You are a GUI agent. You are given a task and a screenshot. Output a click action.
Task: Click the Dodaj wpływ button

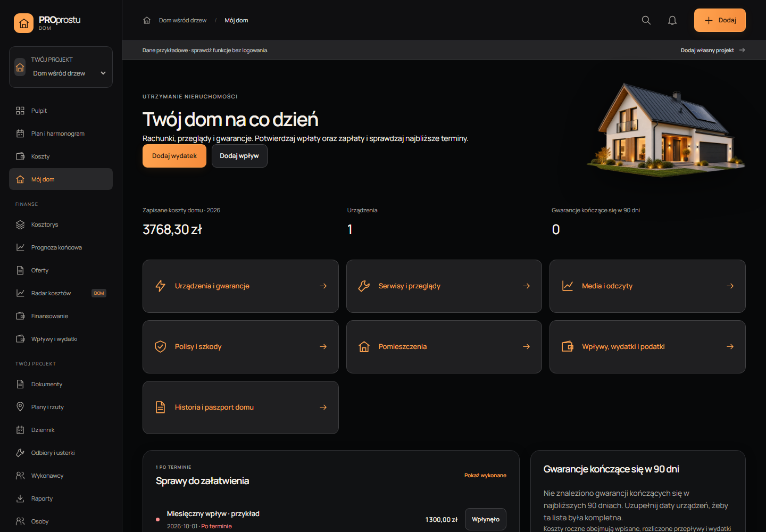click(x=239, y=156)
